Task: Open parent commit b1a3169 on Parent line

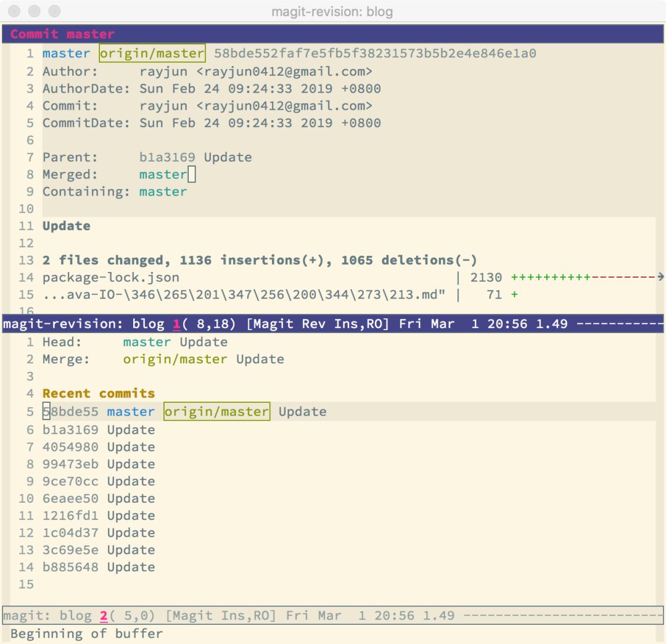Action: pyautogui.click(x=167, y=157)
